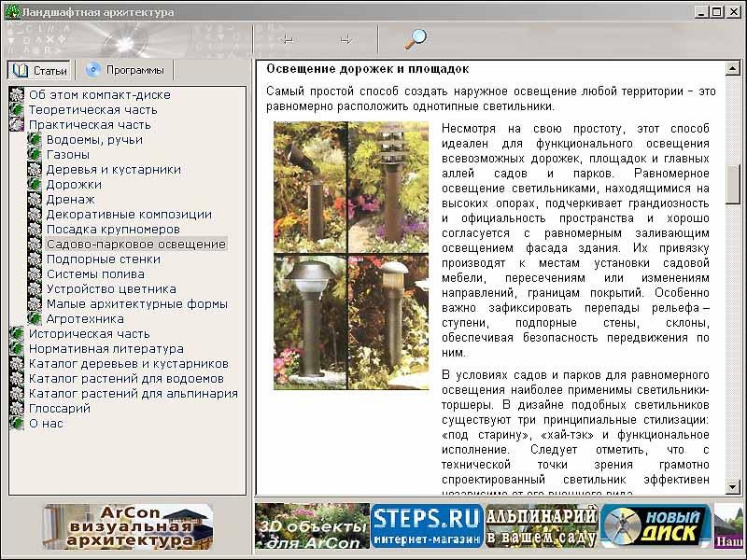Viewport: 747px width, 560px height.
Task: Click the icon beside Водоемы, ручьи
Action: point(35,140)
